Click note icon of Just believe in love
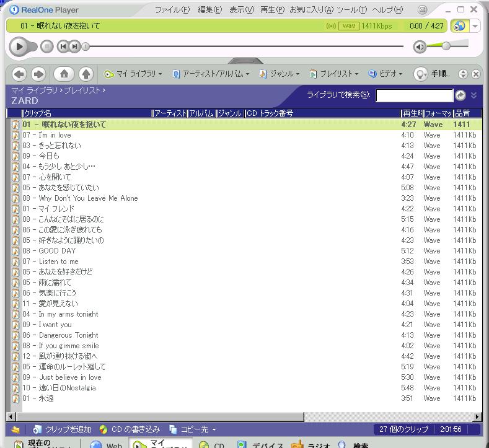Image resolution: width=489 pixels, height=448 pixels. coord(15,377)
